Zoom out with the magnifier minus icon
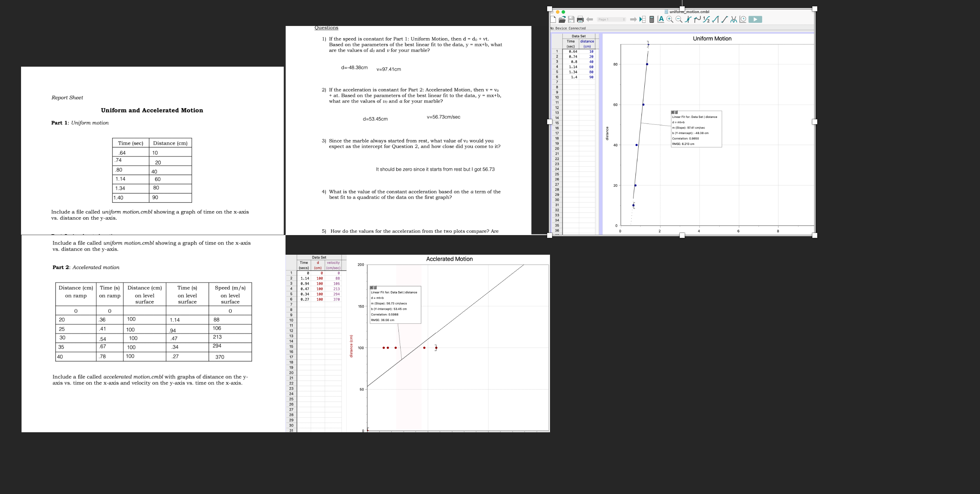The width and height of the screenshot is (980, 494). click(679, 19)
